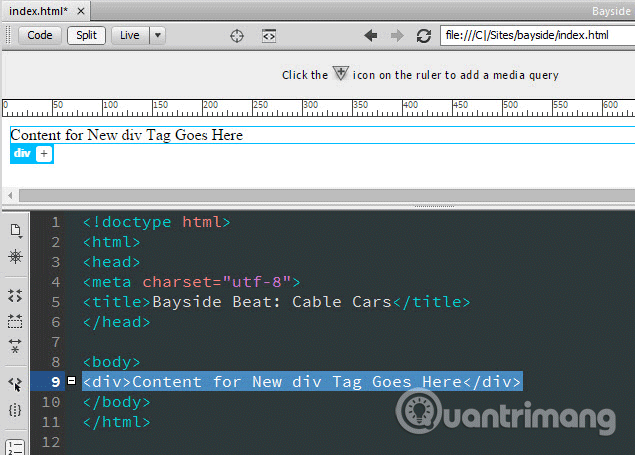
Task: Go back with the left arrow
Action: (371, 36)
